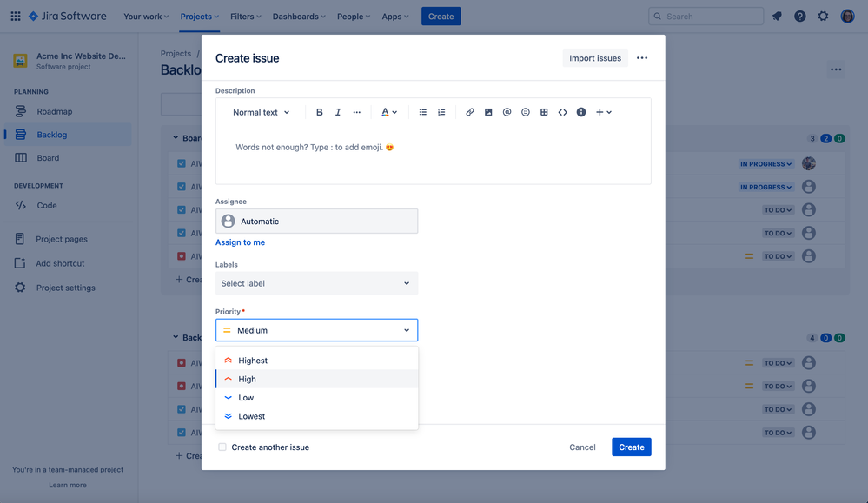The height and width of the screenshot is (503, 868).
Task: Open the Your work menu
Action: pos(146,17)
